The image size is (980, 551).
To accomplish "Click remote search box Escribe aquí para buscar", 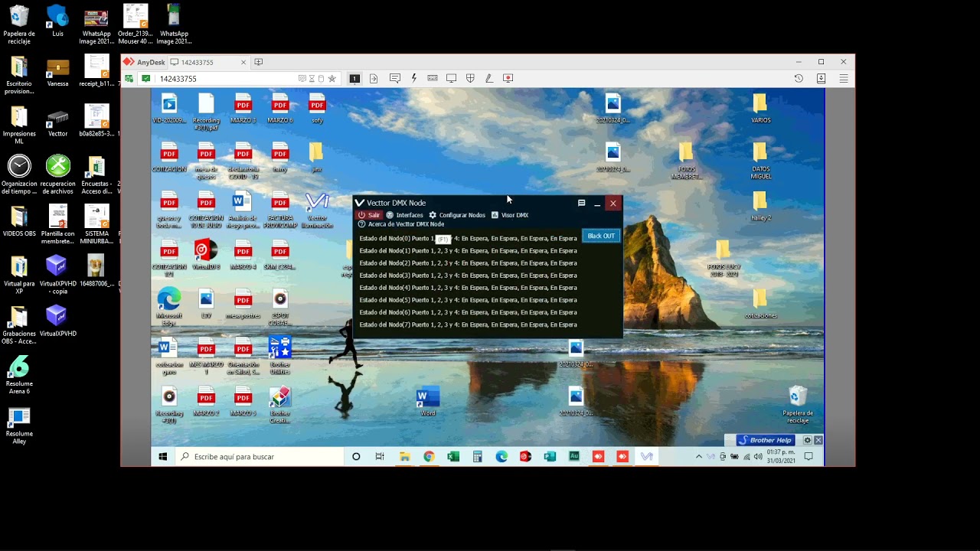I will click(x=260, y=457).
